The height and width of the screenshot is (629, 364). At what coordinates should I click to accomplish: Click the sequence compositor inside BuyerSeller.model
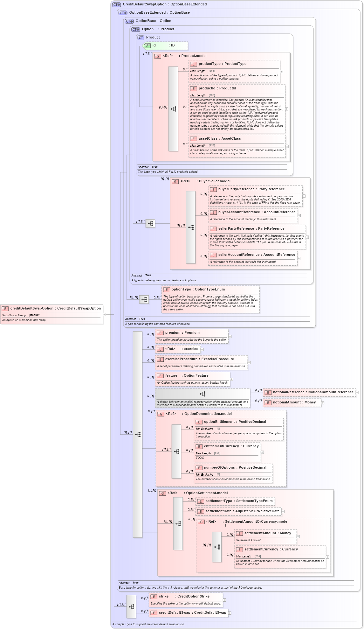pyautogui.click(x=191, y=227)
